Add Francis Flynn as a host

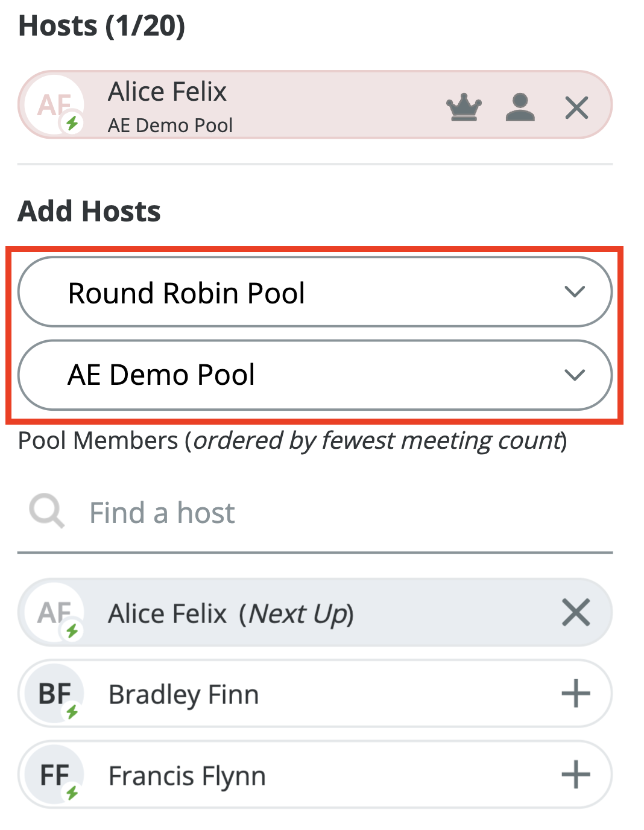pyautogui.click(x=576, y=775)
